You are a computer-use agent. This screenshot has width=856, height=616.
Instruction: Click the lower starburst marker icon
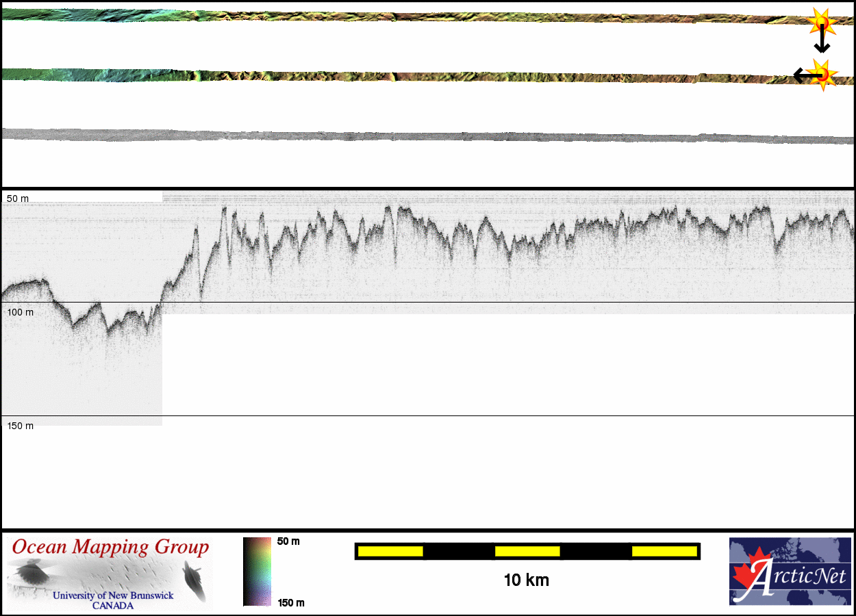point(823,74)
